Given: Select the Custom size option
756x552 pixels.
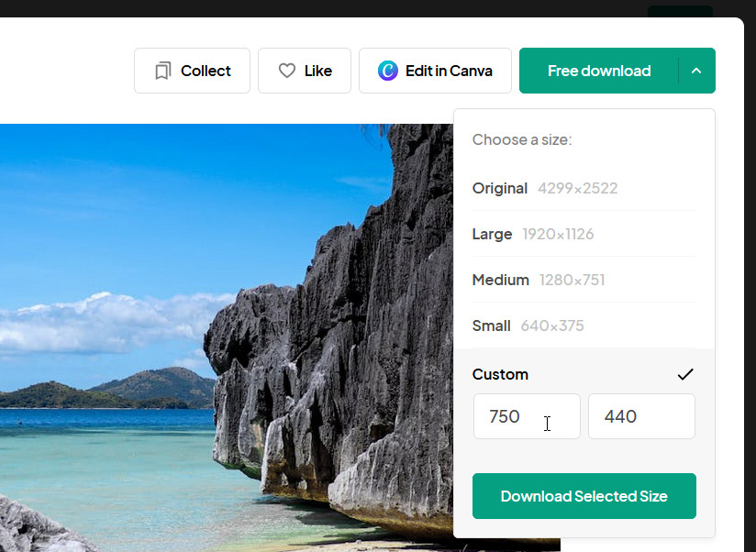Looking at the screenshot, I should (x=501, y=374).
